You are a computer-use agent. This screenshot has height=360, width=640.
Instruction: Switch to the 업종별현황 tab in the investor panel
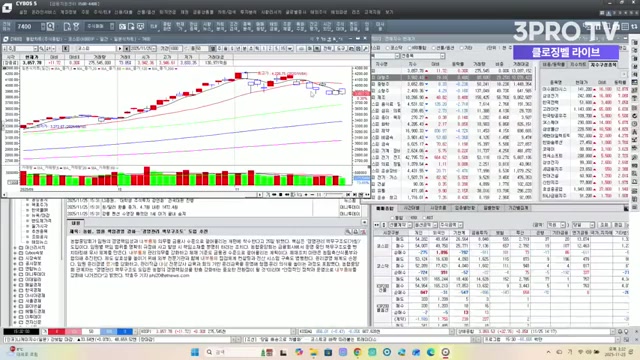(465, 208)
